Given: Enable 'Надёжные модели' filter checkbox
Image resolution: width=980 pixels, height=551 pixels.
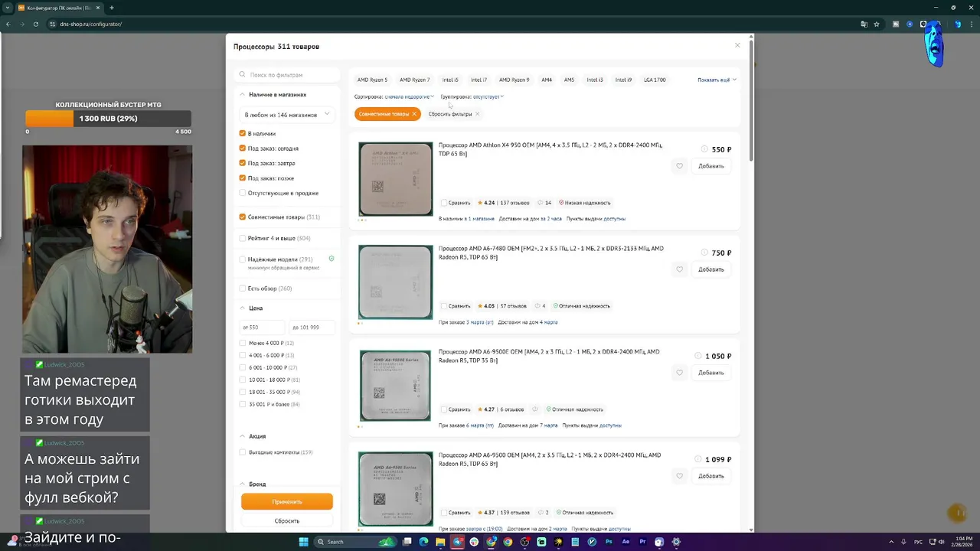Looking at the screenshot, I should tap(243, 259).
